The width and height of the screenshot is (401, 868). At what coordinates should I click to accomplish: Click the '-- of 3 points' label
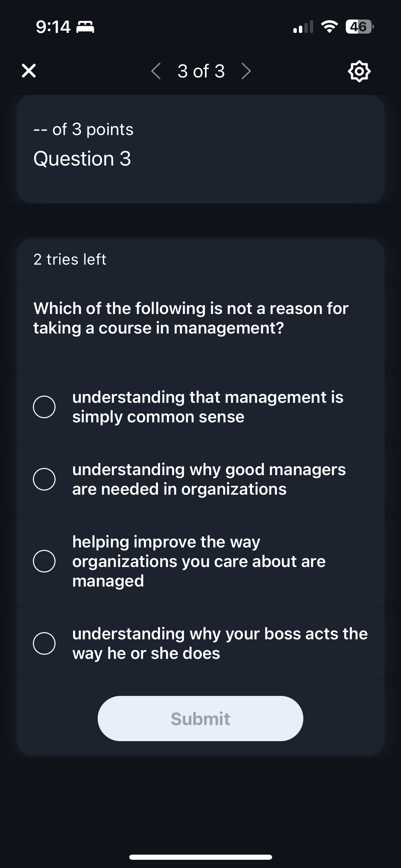click(x=83, y=129)
